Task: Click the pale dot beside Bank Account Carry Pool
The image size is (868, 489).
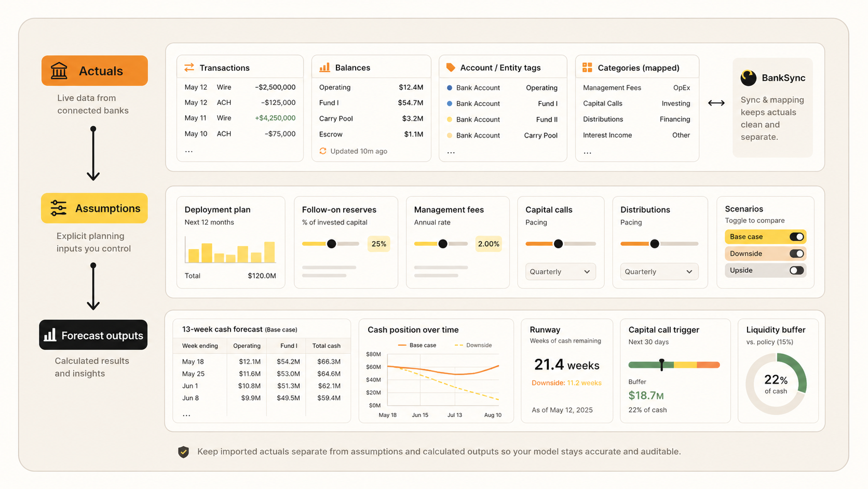Action: click(450, 135)
